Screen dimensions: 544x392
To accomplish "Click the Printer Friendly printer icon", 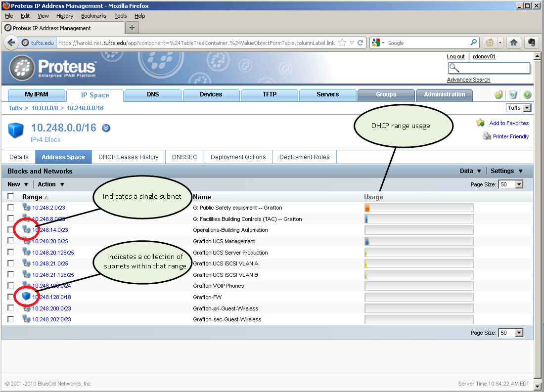I will [487, 136].
